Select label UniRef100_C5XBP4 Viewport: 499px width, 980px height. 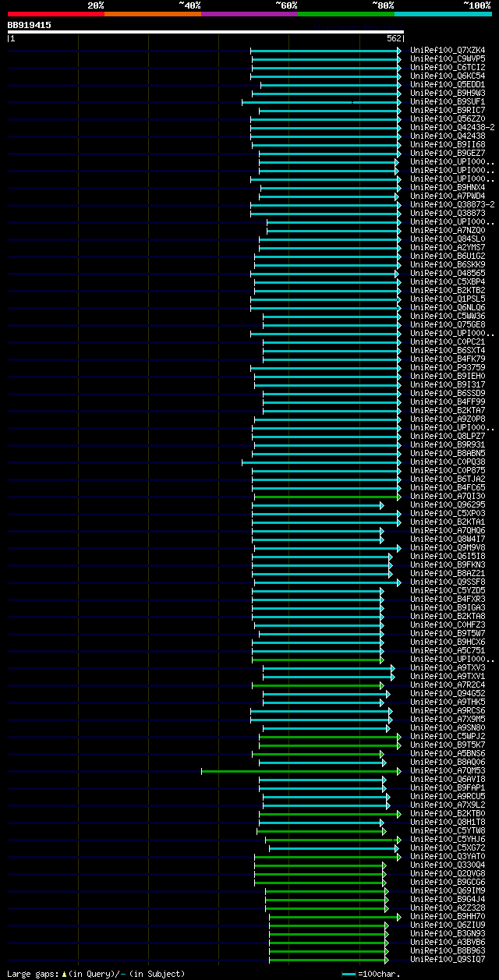(448, 281)
